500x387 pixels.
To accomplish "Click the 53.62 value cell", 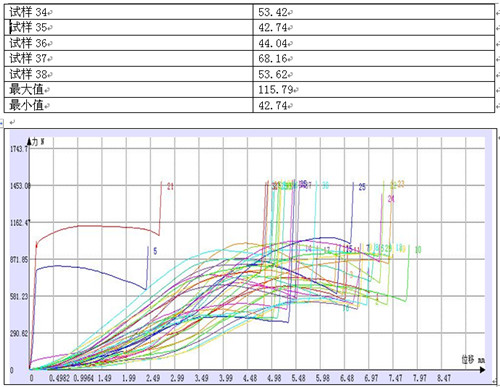I will click(374, 74).
